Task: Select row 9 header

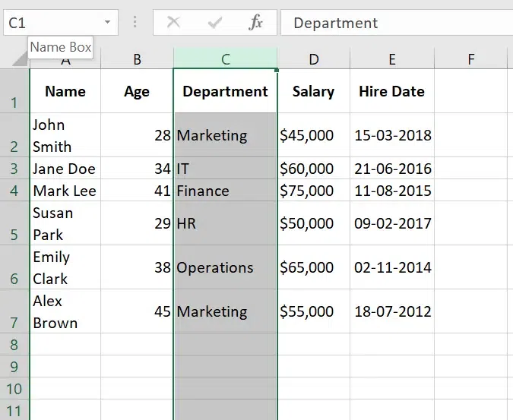Action: [x=14, y=366]
